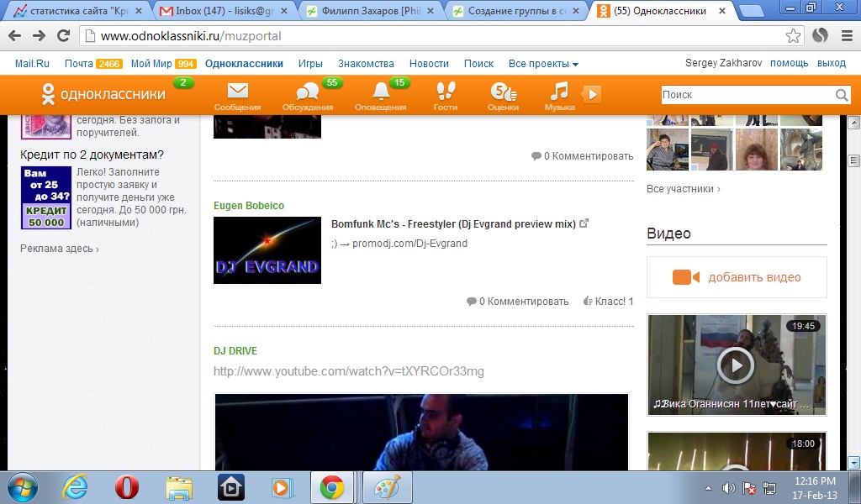Viewport: 861px width, 504px height.
Task: Open member photo of woman with red hair
Action: (756, 150)
